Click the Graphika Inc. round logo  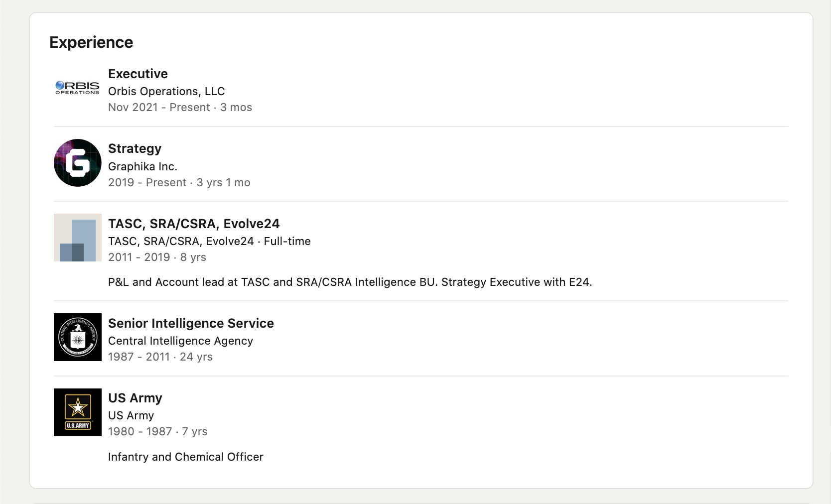pos(77,163)
